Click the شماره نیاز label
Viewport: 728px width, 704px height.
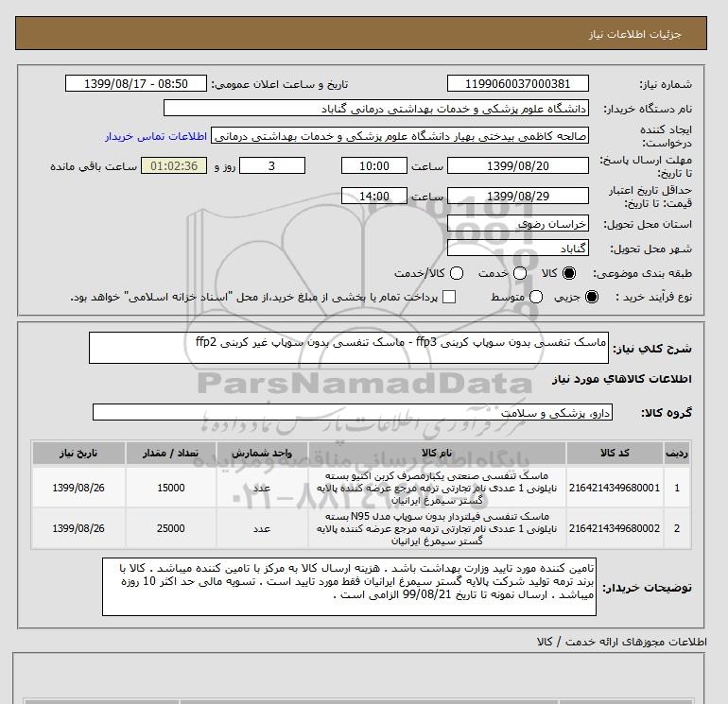[x=666, y=84]
